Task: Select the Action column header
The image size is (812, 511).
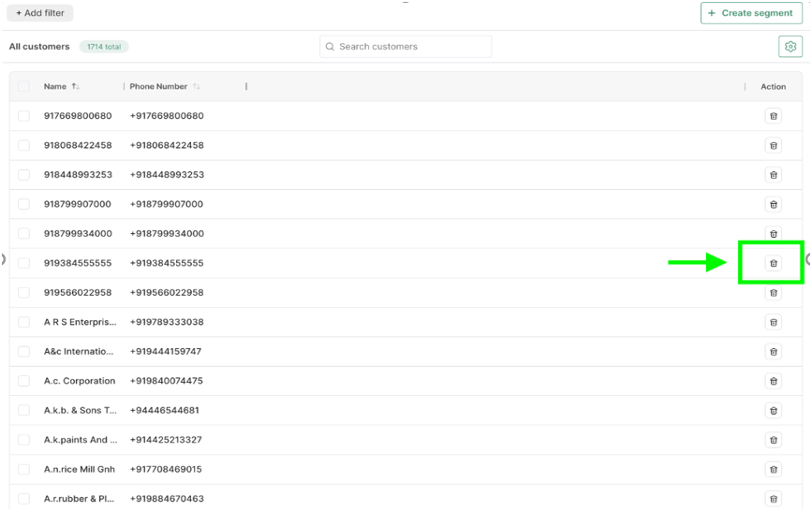Action: coord(773,87)
